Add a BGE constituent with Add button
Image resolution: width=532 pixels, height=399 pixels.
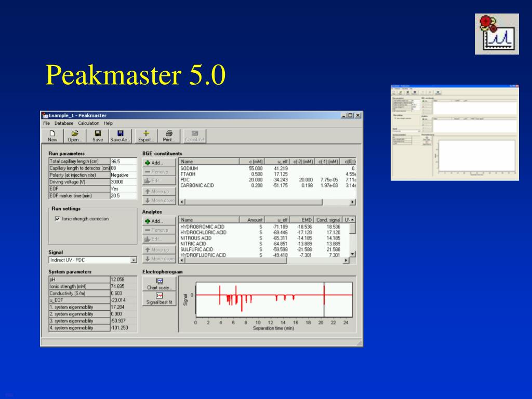point(159,163)
